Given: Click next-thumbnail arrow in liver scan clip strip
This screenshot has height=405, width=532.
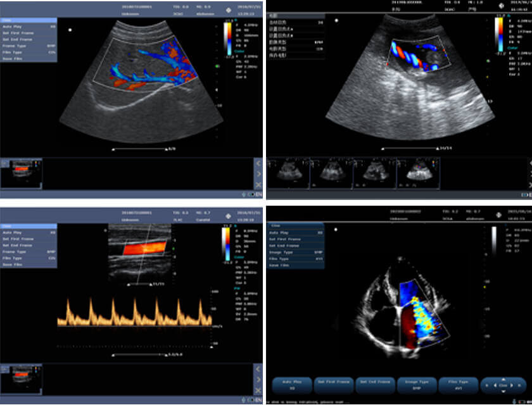Looking at the screenshot, I should coord(258,174).
